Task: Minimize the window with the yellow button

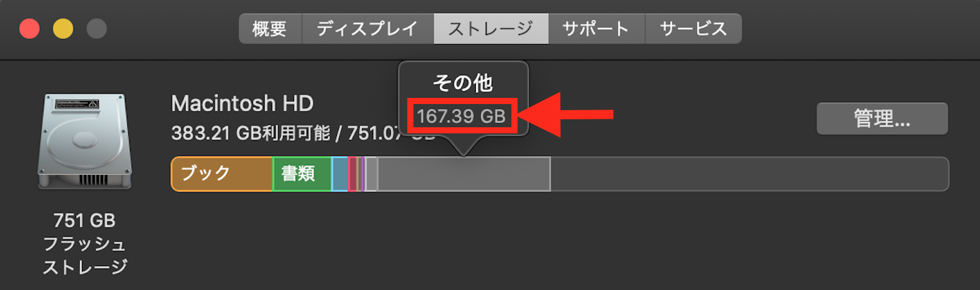Action: (x=63, y=29)
